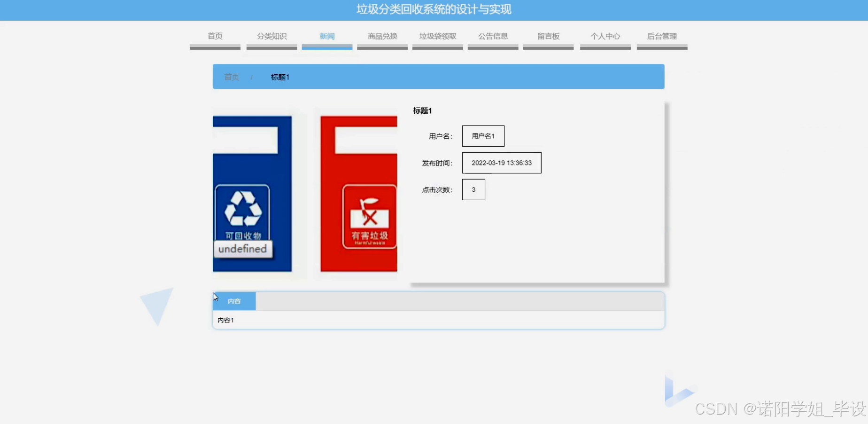Click the harmful waste symbol on the red bin

click(x=369, y=216)
